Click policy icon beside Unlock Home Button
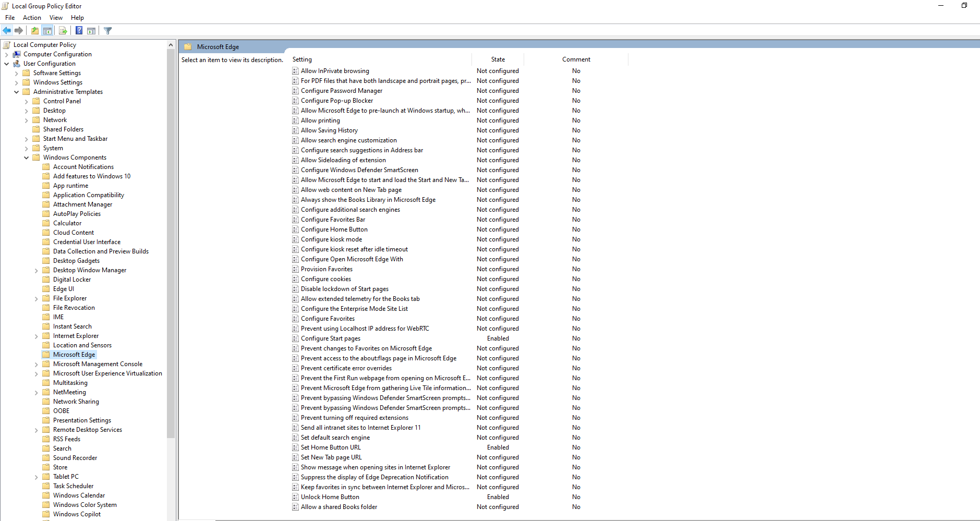The height and width of the screenshot is (521, 980). 296,497
